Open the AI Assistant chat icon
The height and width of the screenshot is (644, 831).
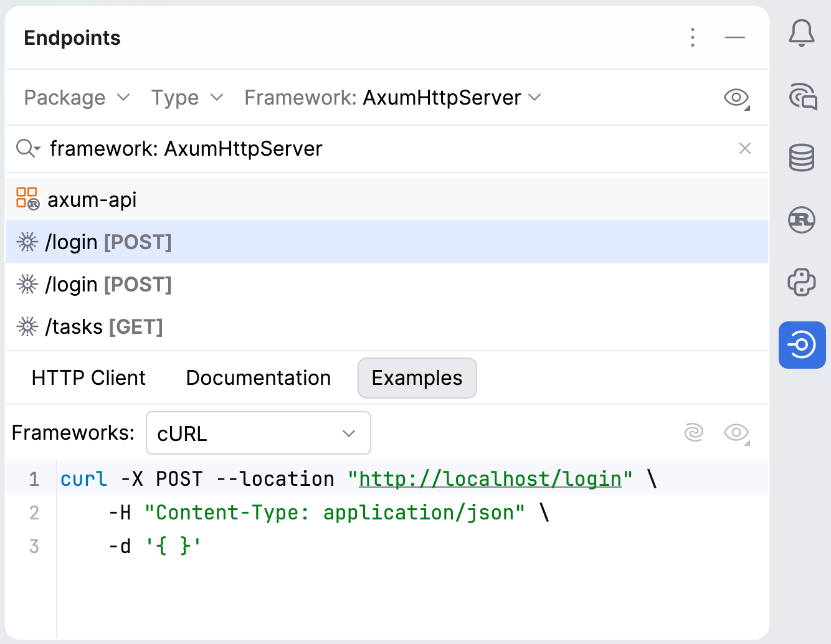click(x=802, y=96)
